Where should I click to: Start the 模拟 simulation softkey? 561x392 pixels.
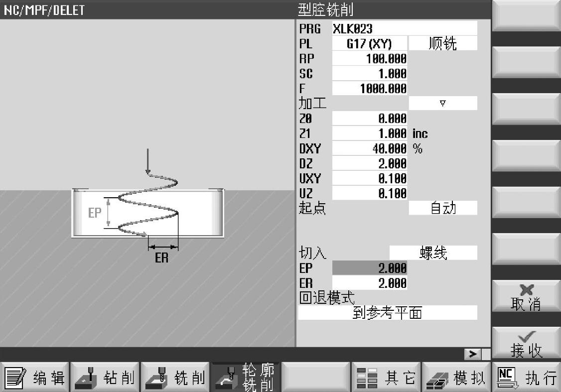click(x=456, y=378)
